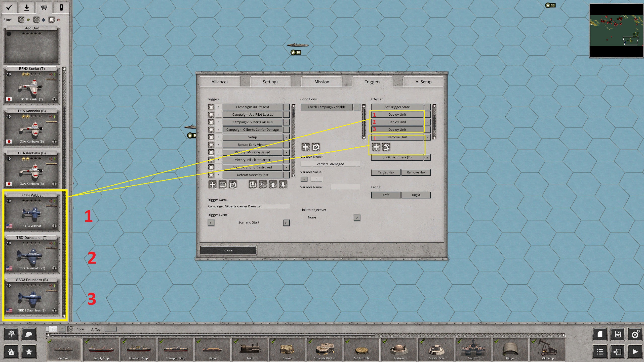The height and width of the screenshot is (362, 644).
Task: Select the Campaign: Gilberts Carrier Damage trigger
Action: 252,130
